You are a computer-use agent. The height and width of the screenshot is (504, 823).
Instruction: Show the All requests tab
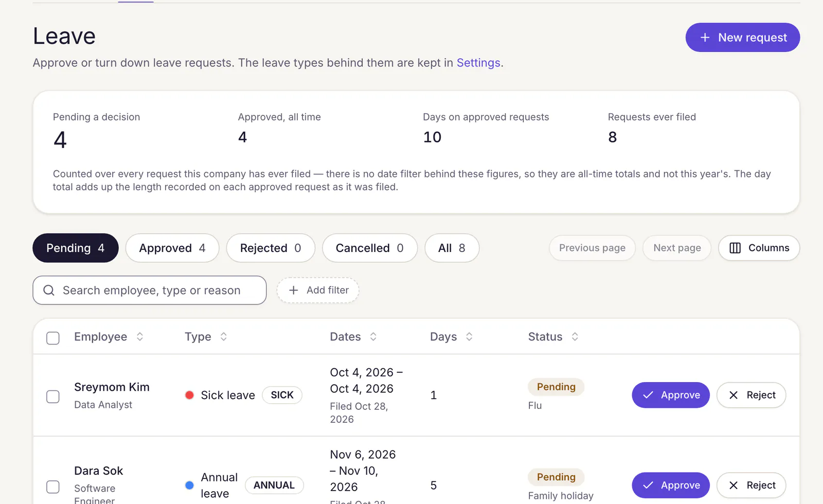(452, 248)
